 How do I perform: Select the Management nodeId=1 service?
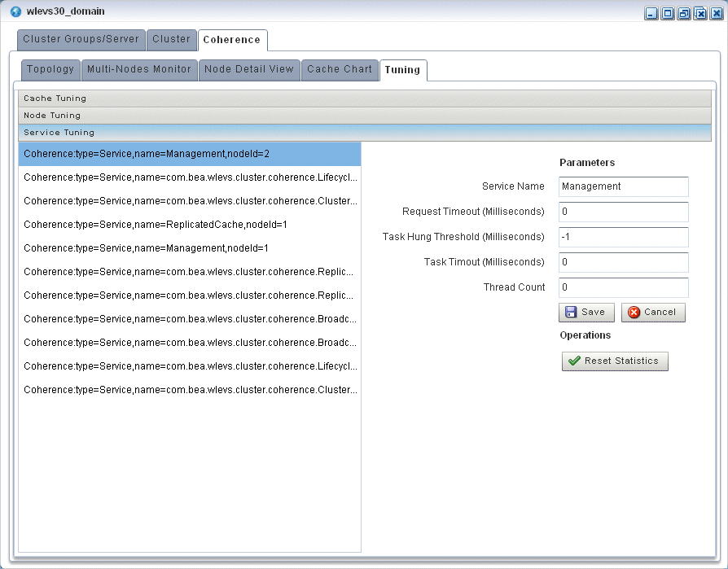point(146,247)
